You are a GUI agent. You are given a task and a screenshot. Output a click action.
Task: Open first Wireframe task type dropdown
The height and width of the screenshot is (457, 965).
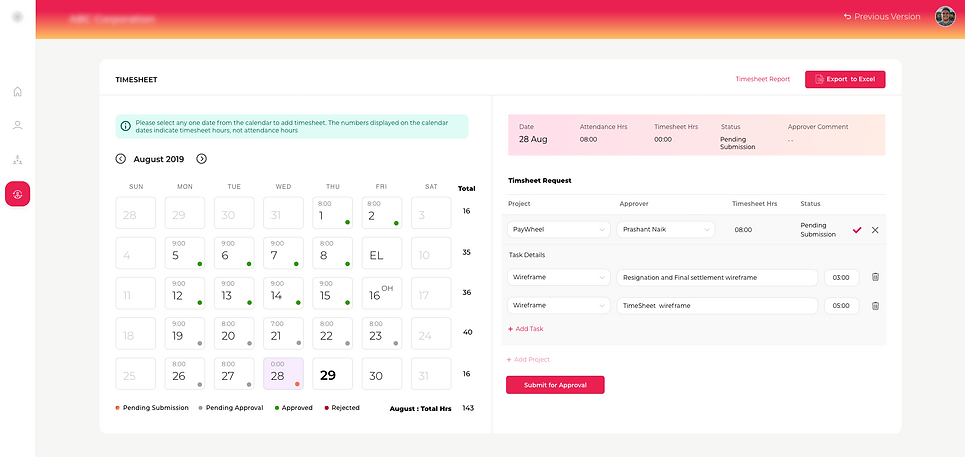pos(558,277)
